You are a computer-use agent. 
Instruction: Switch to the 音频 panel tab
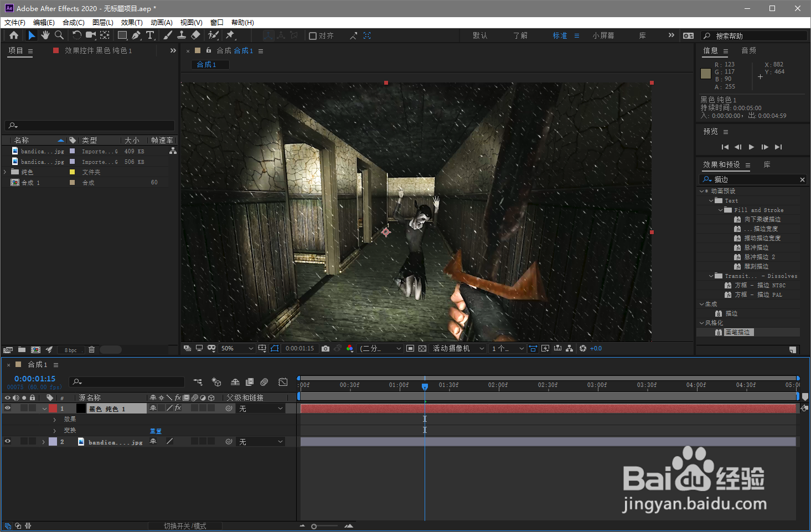pos(749,50)
